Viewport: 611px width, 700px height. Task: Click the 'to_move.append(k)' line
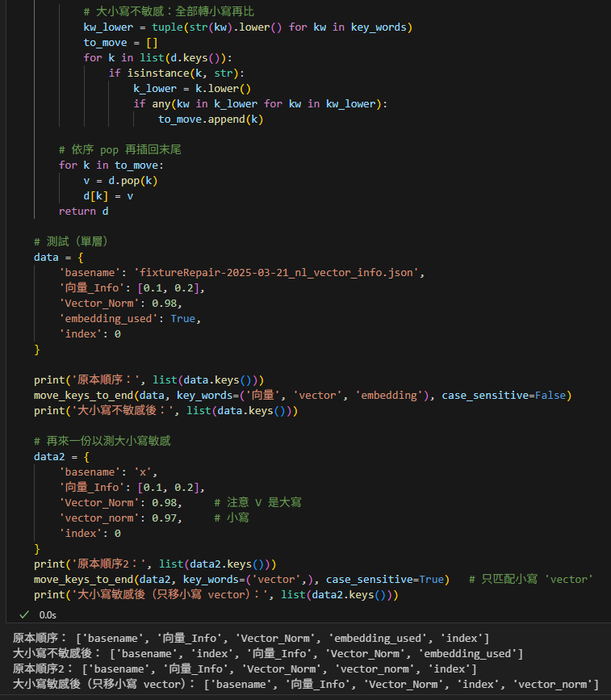pos(211,119)
